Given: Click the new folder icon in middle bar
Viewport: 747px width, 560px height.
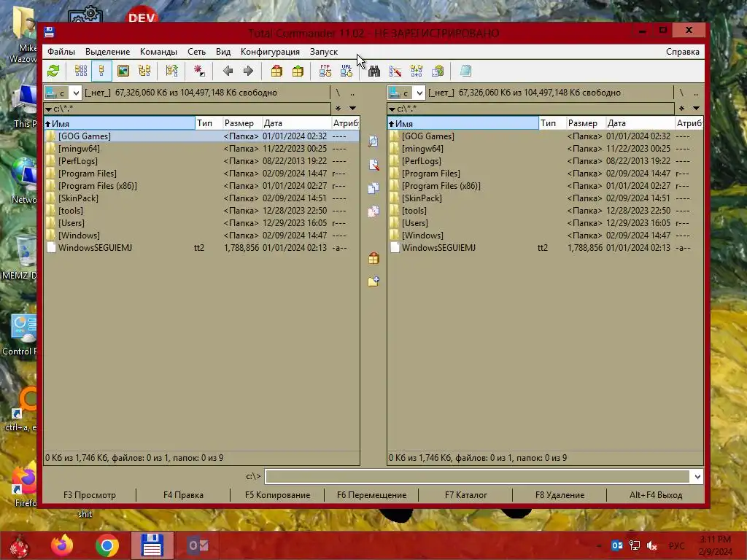Looking at the screenshot, I should pyautogui.click(x=373, y=281).
